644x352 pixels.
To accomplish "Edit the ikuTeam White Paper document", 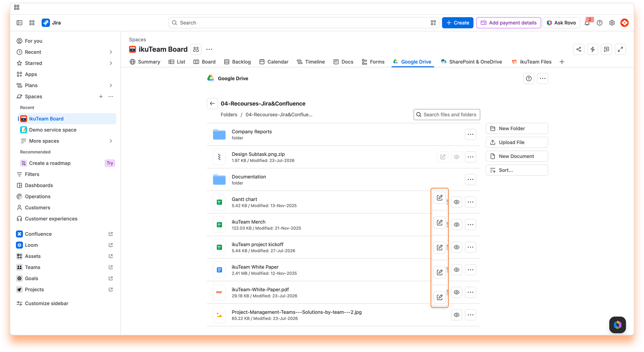I will [440, 273].
